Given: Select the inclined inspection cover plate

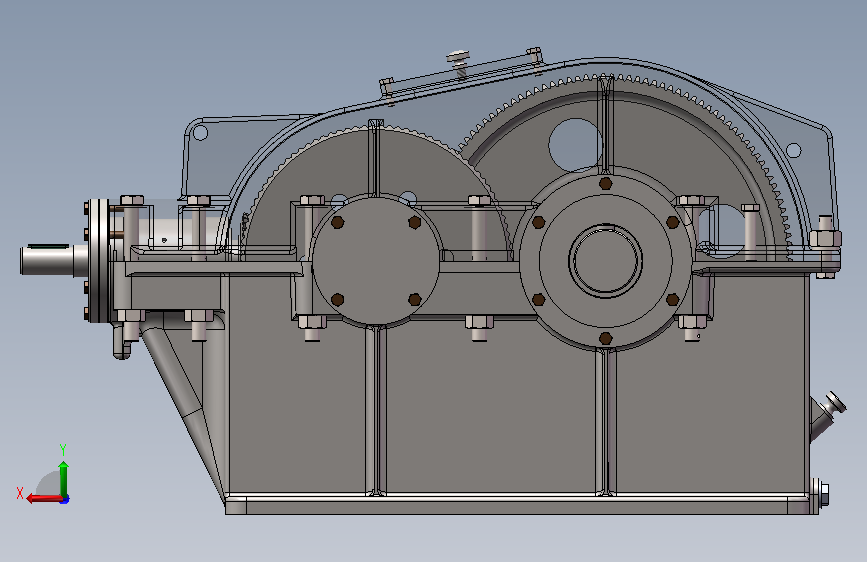Looking at the screenshot, I should click(x=461, y=75).
